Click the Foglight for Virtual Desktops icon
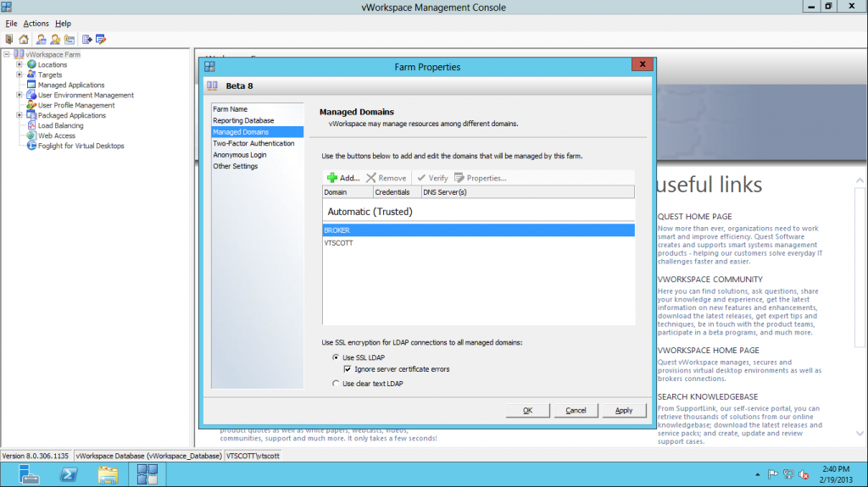This screenshot has width=868, height=487. 31,146
